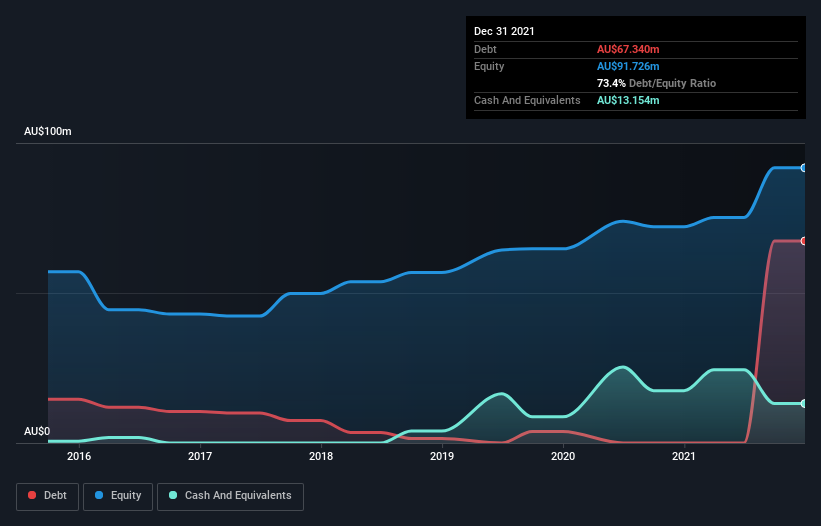Click the AU$67.340m debt value
Viewport: 821px width, 526px height.
(x=628, y=49)
